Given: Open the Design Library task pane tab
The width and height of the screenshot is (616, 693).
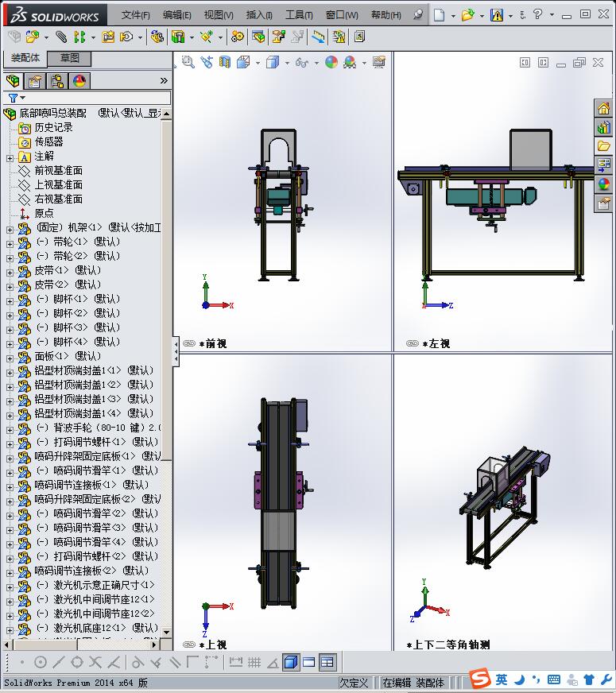Looking at the screenshot, I should pos(603,127).
